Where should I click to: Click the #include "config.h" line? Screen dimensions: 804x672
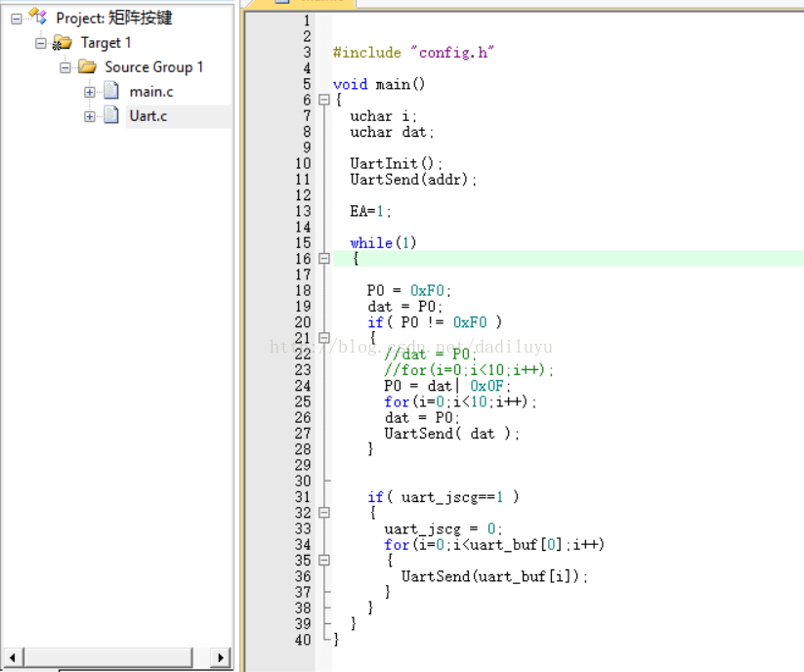pyautogui.click(x=413, y=53)
